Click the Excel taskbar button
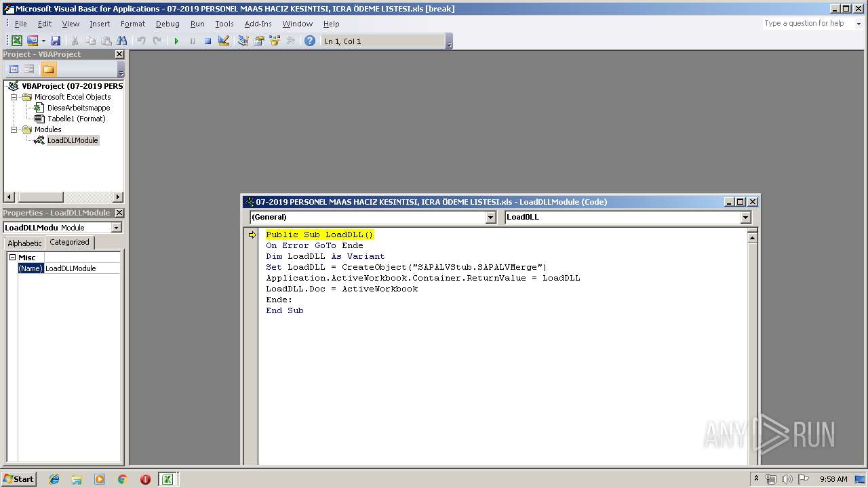 pyautogui.click(x=167, y=479)
